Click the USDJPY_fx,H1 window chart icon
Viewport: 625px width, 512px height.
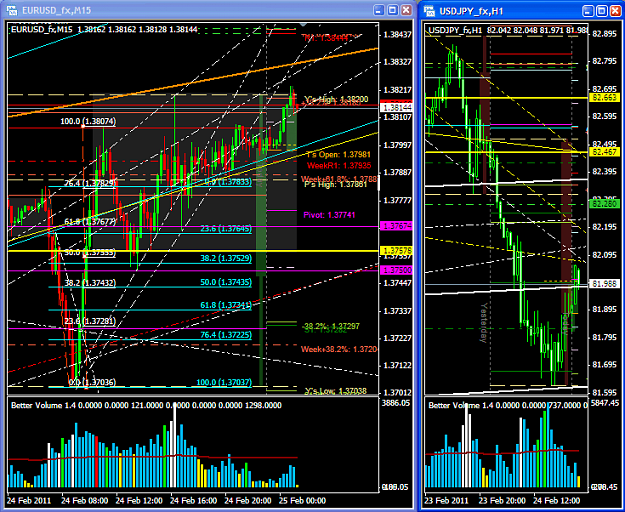[430, 11]
